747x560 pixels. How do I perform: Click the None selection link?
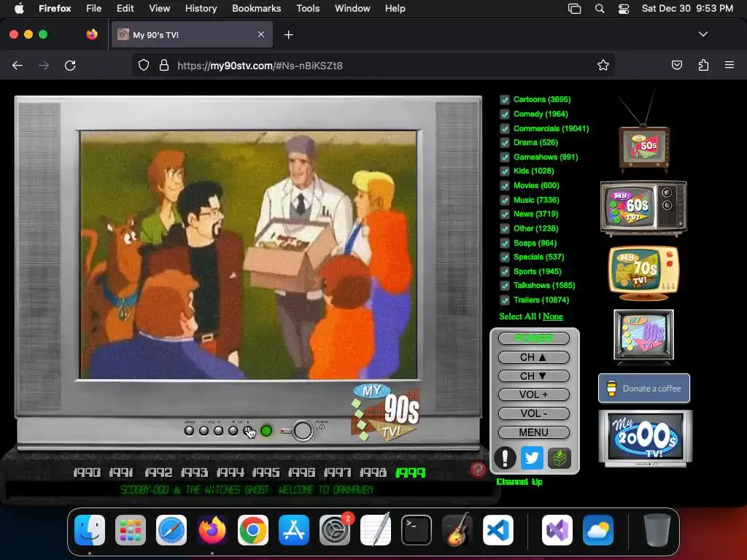tap(553, 316)
